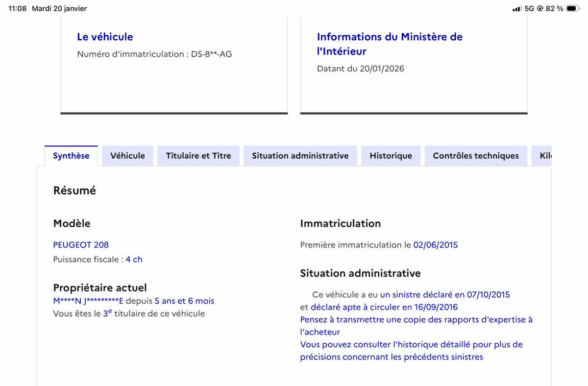The width and height of the screenshot is (588, 386).
Task: Click 'déclaré apte à circuler en 16/09/2016'
Action: (x=384, y=308)
